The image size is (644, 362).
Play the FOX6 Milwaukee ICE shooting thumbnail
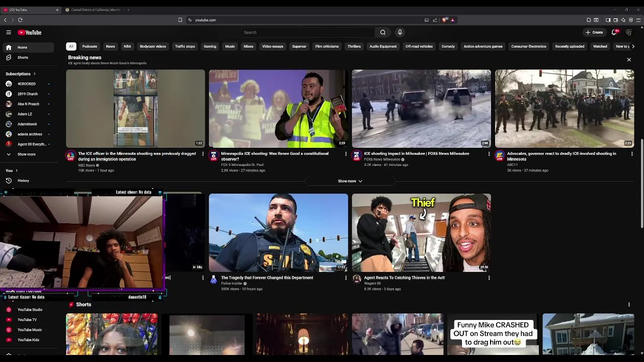(421, 109)
